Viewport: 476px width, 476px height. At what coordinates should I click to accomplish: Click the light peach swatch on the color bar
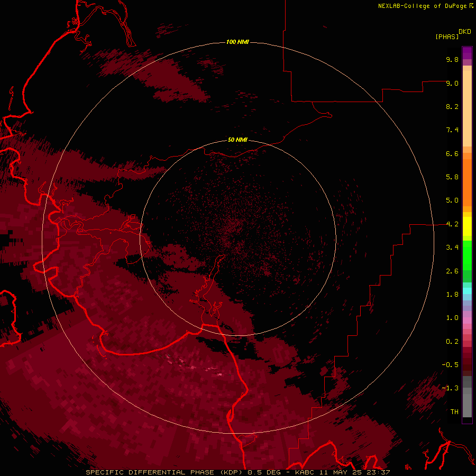point(467,108)
